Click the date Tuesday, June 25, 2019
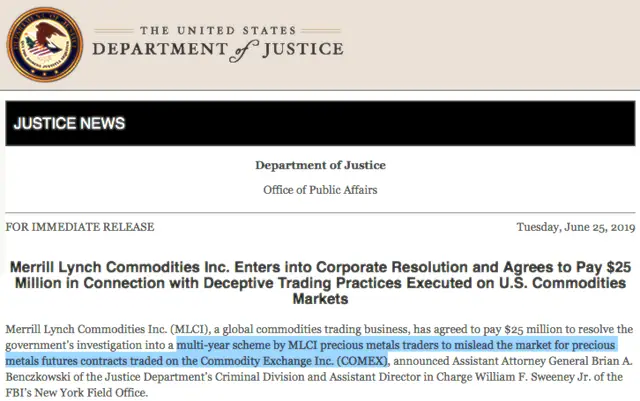 tap(576, 227)
